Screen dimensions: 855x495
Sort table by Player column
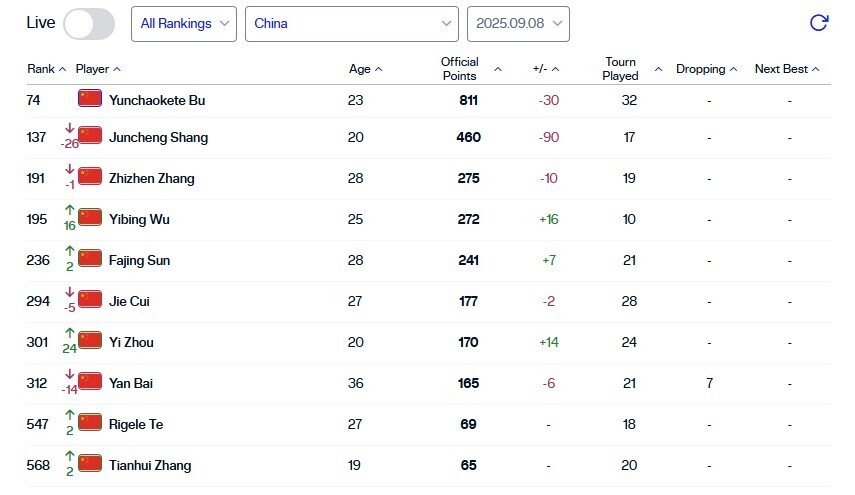point(98,69)
